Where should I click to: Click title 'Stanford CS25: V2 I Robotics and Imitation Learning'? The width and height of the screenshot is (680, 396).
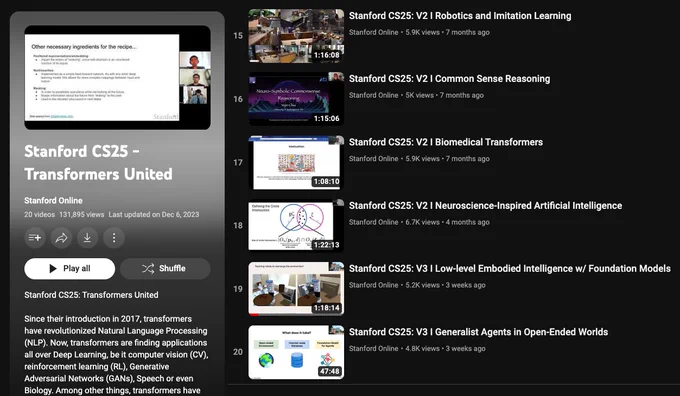(x=460, y=16)
